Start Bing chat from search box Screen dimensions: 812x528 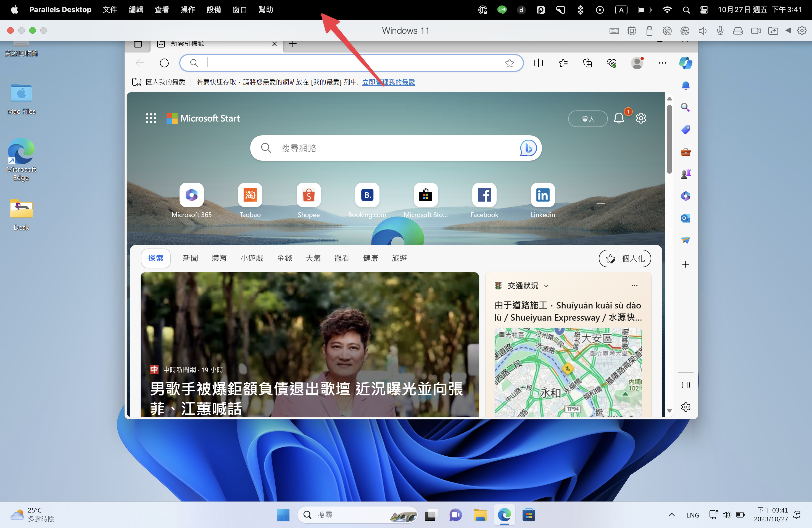tap(528, 148)
